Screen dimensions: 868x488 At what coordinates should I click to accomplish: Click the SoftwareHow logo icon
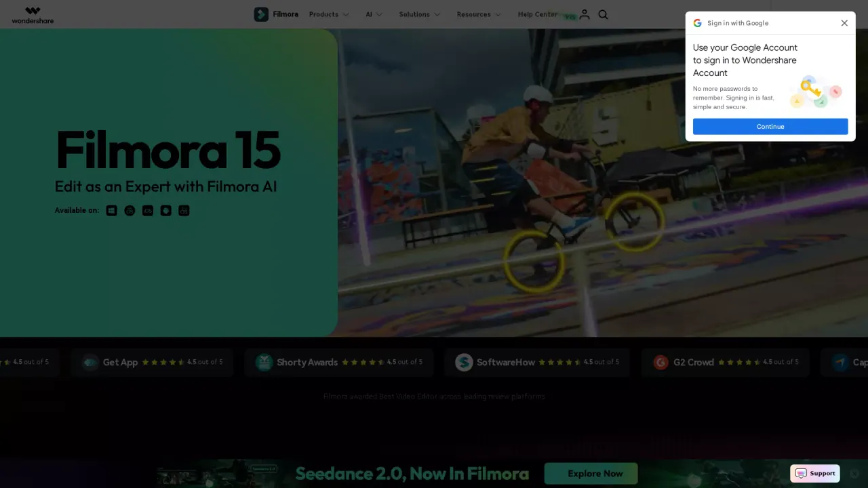tap(464, 363)
